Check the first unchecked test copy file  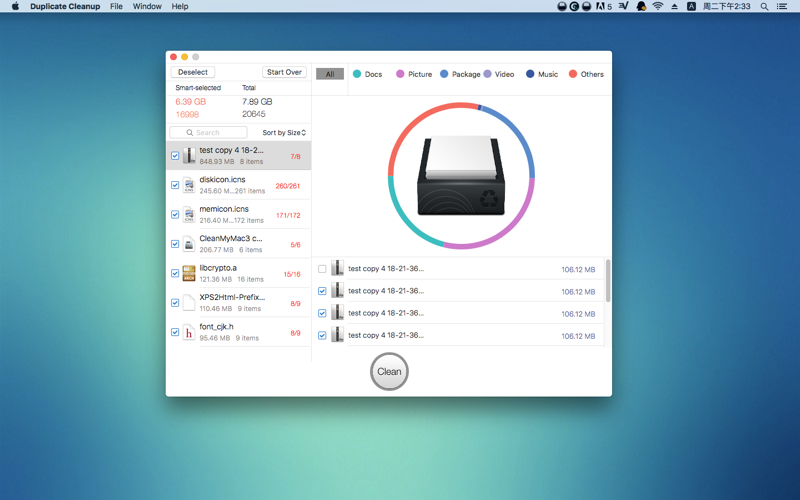click(322, 269)
